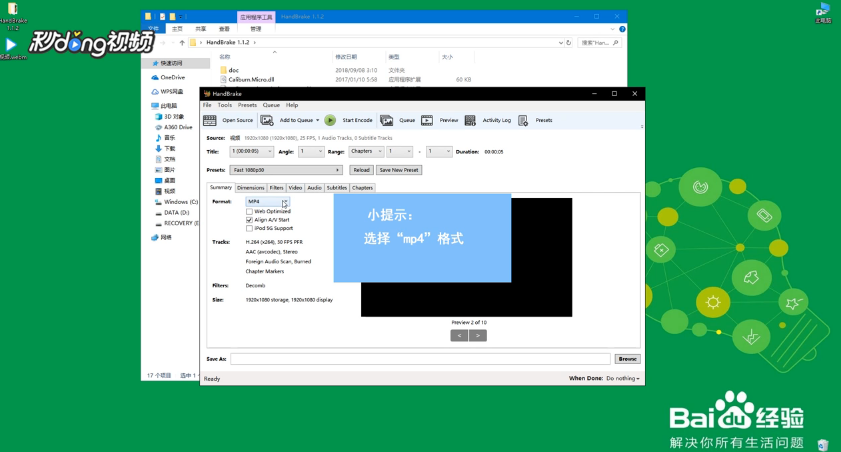Open the When Done Do nothing dropdown
841x452 pixels.
(x=623, y=379)
